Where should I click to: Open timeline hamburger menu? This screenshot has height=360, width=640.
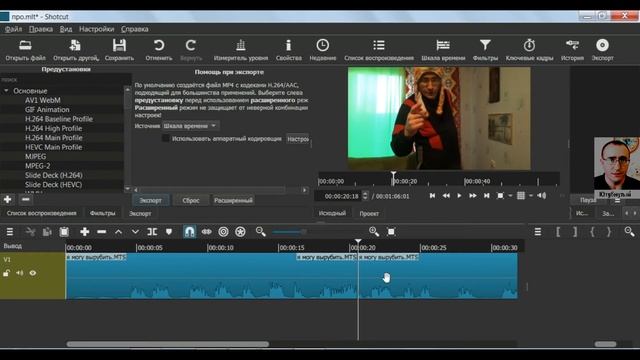[10, 232]
